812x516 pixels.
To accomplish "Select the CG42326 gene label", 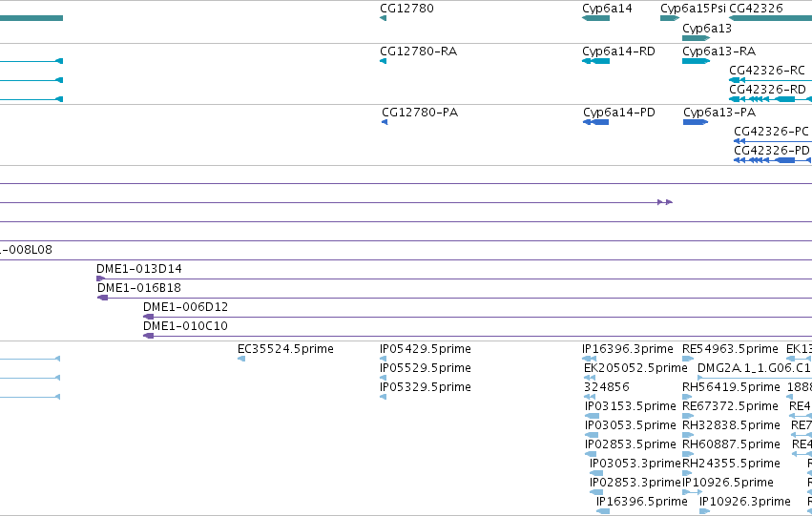I will point(756,9).
